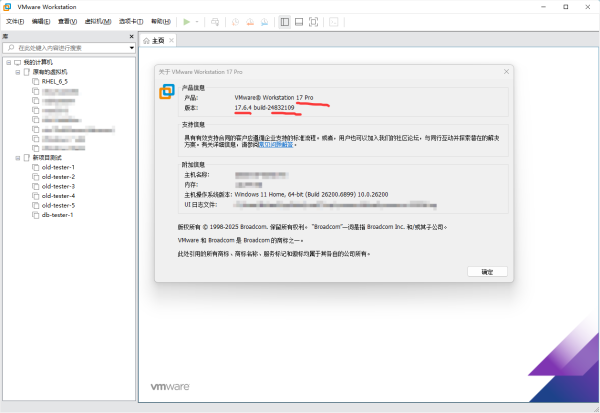600x413 pixels.
Task: Select the old-tester-4 virtual machine
Action: 58,196
